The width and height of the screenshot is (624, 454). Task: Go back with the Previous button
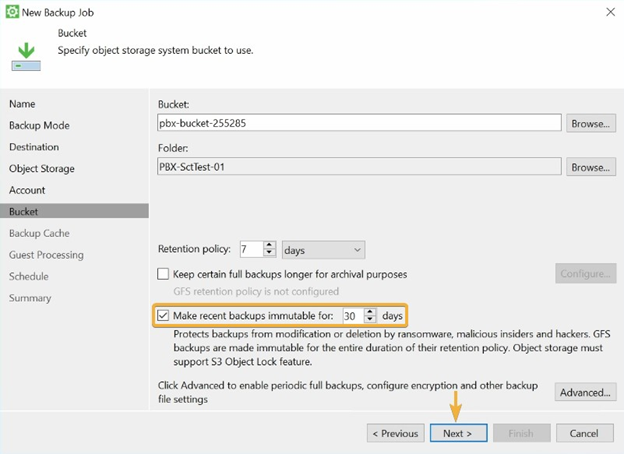[396, 433]
